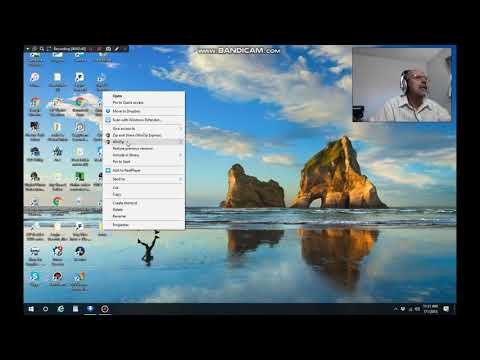Screen dimensions: 480x360
Task: Click the webcam video thumbnail
Action: click(402, 85)
